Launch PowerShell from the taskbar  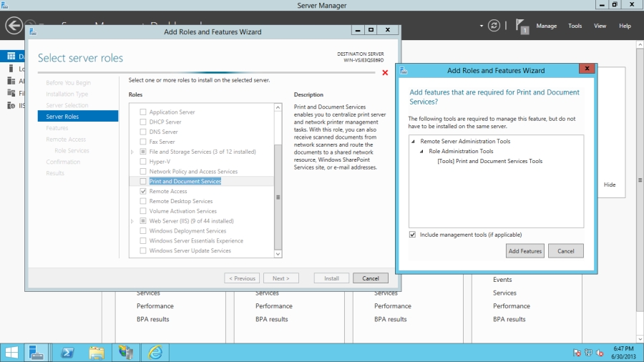pos(67,353)
